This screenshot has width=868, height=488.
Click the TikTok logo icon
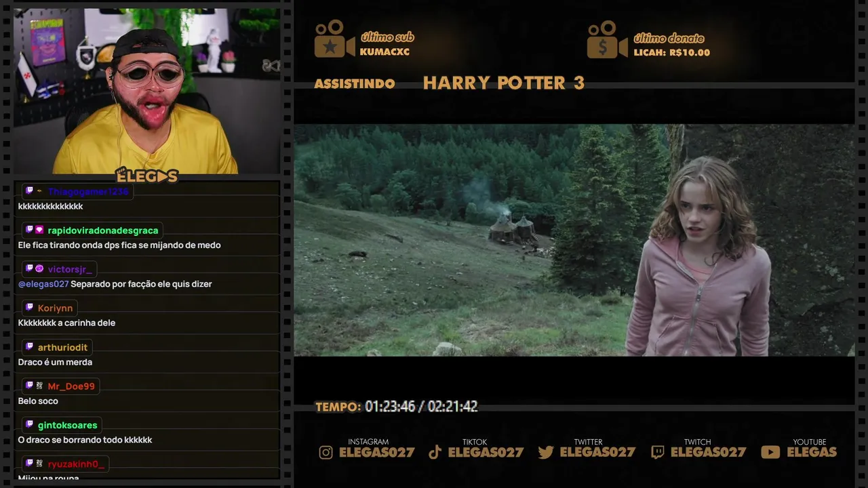[435, 453]
